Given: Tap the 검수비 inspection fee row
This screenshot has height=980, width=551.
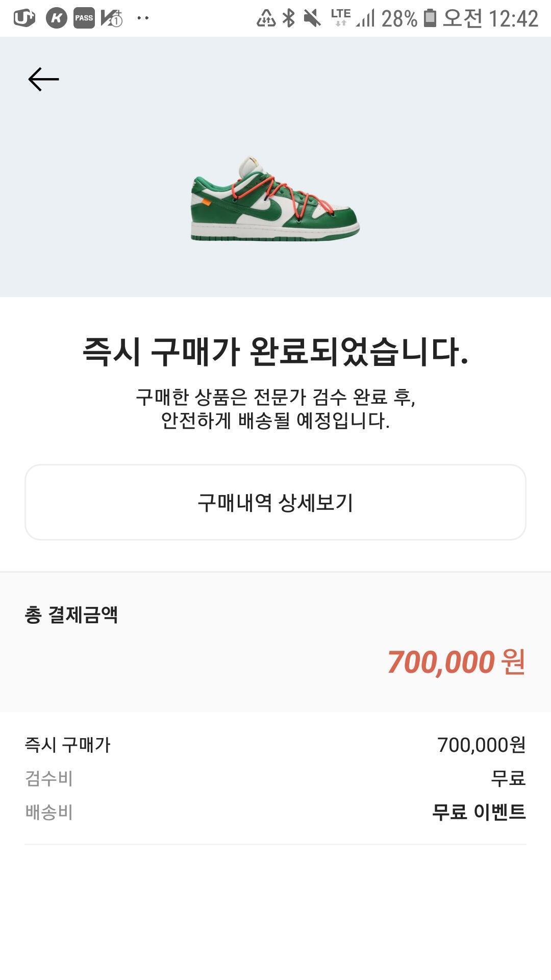Looking at the screenshot, I should (x=275, y=778).
